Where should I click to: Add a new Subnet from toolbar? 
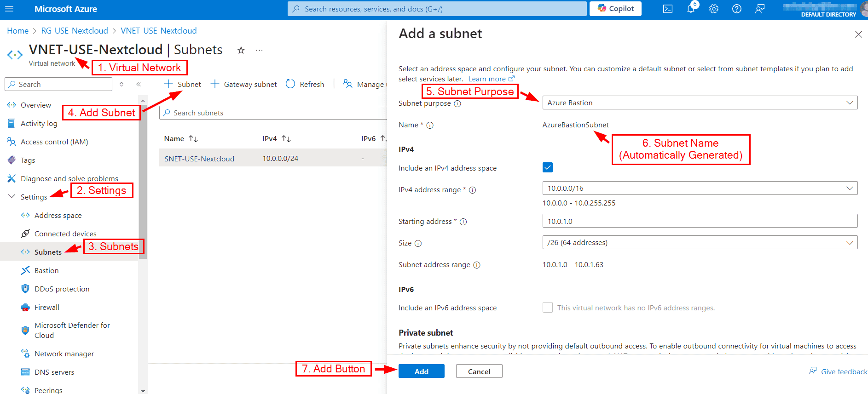tap(183, 84)
